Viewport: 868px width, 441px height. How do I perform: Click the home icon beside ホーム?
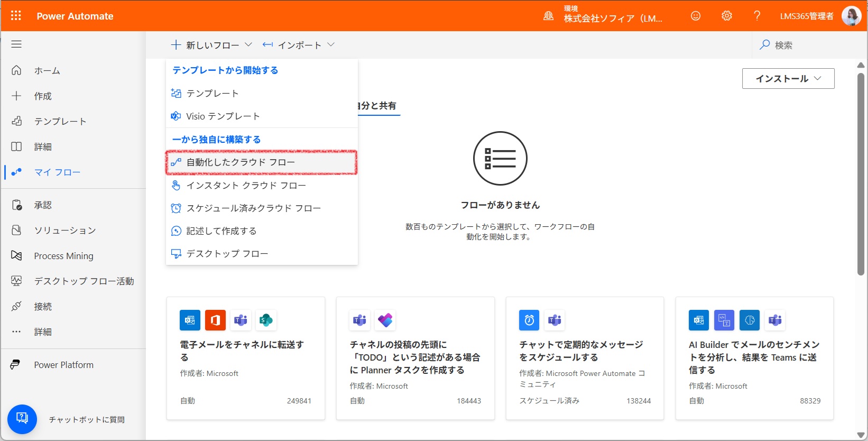pyautogui.click(x=16, y=70)
